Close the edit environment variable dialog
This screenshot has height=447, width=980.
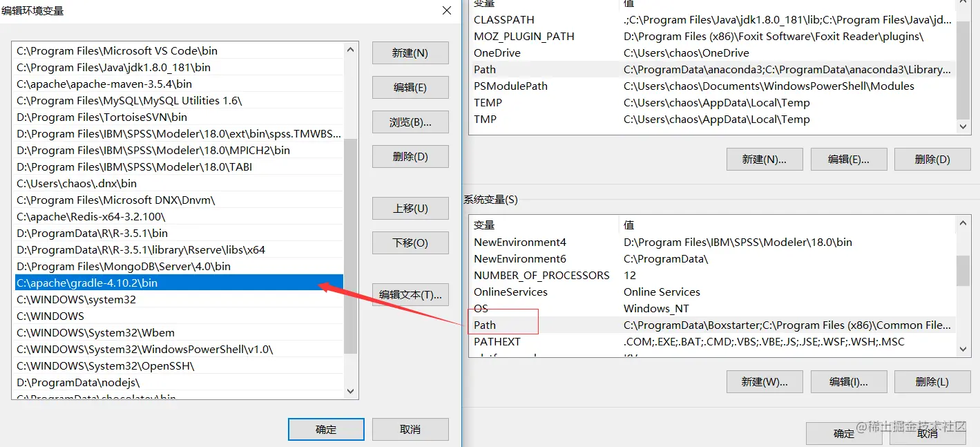447,10
